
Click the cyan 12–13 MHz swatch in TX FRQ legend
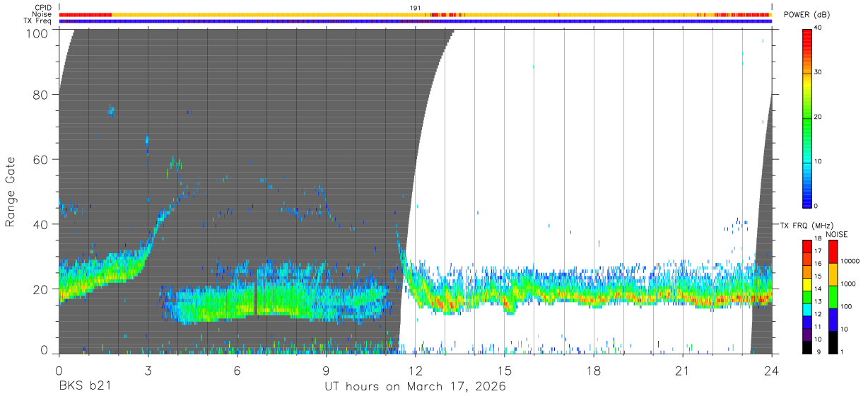tap(807, 309)
